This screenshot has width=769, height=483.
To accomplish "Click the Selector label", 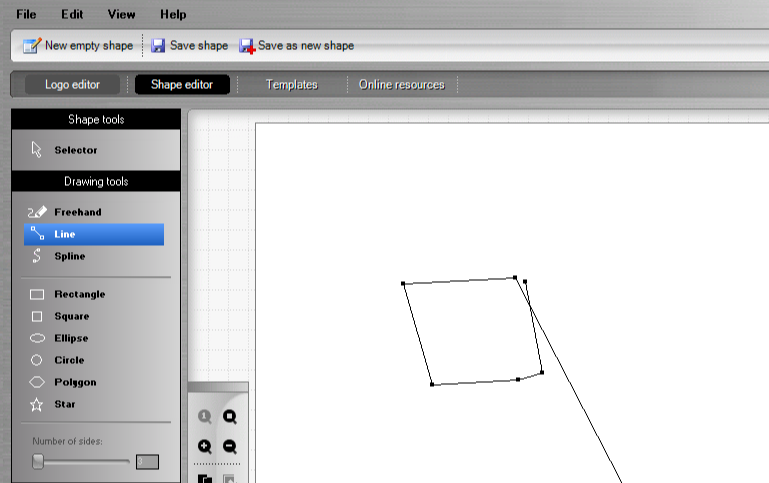I will tap(76, 150).
